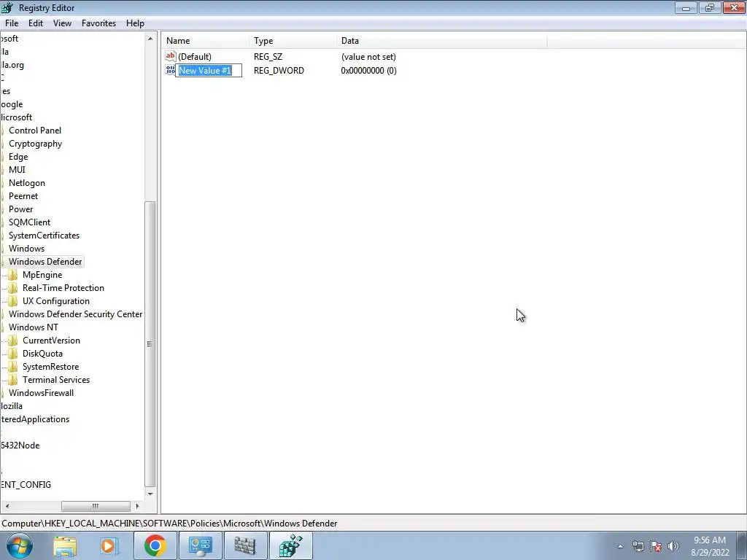The height and width of the screenshot is (560, 747).
Task: Click the New Value #1 DWORD icon
Action: pos(170,71)
